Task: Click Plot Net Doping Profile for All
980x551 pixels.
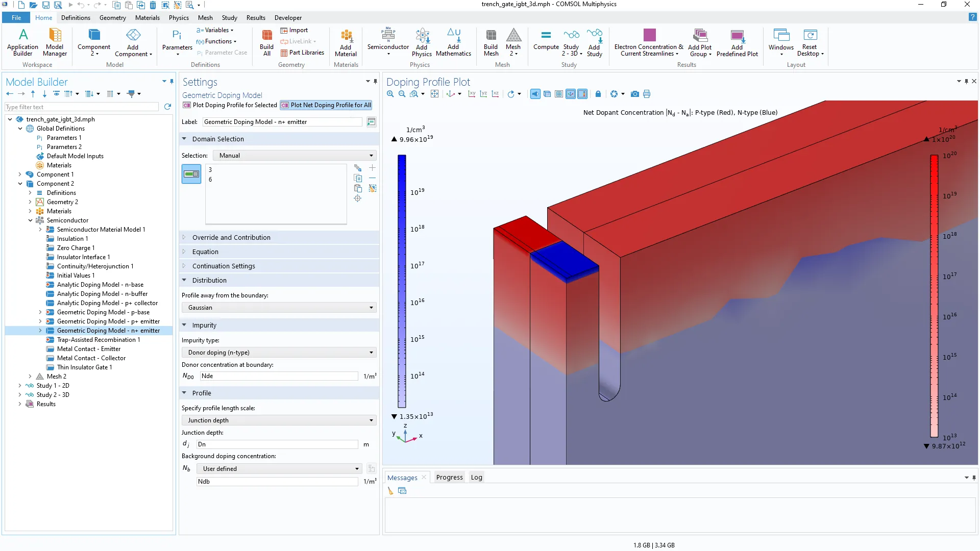Action: coord(326,105)
